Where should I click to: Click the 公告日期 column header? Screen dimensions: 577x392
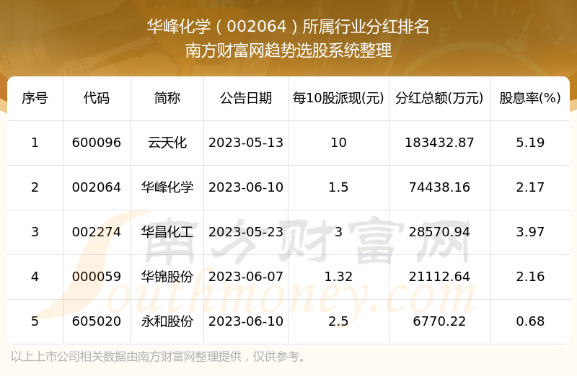click(x=246, y=98)
